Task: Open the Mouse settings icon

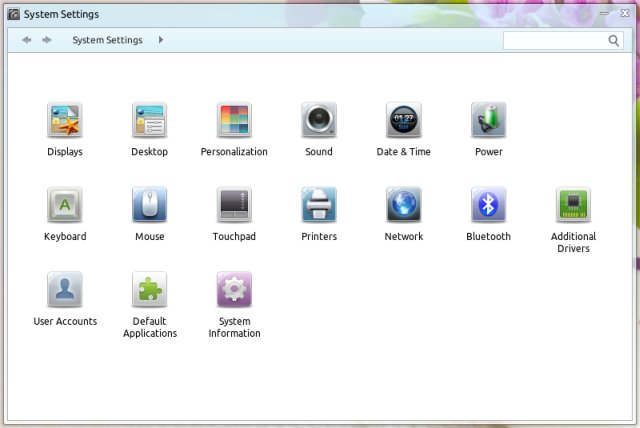Action: pos(149,204)
